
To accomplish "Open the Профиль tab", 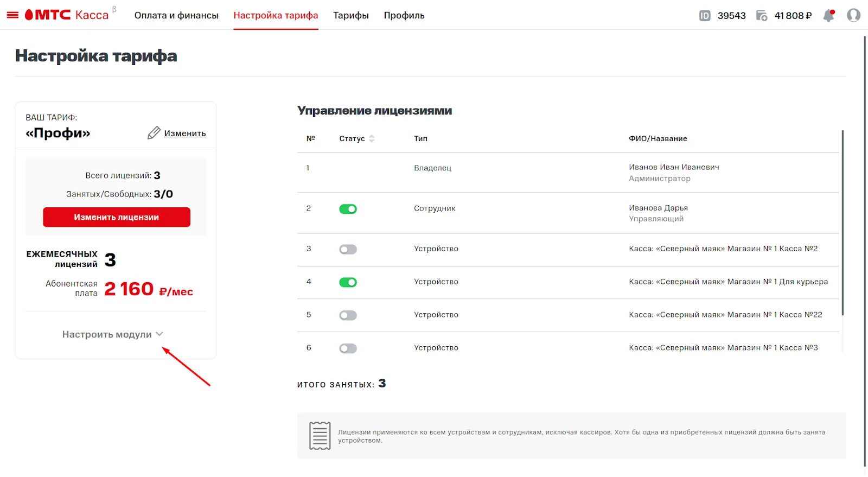I will tap(404, 15).
